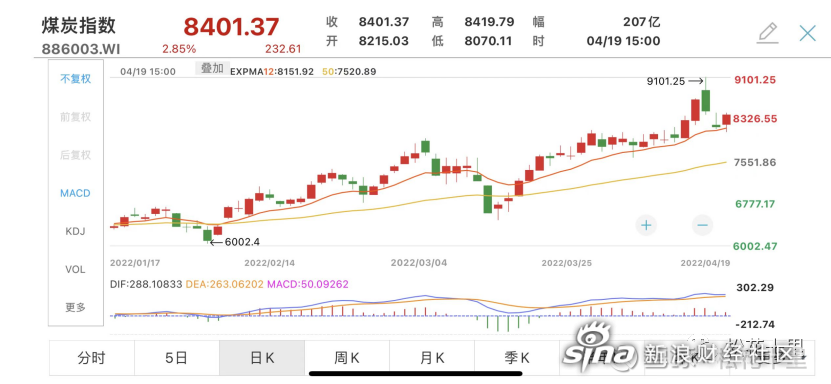Tap the 煤炭指数 index title
831x384 pixels.
point(78,25)
